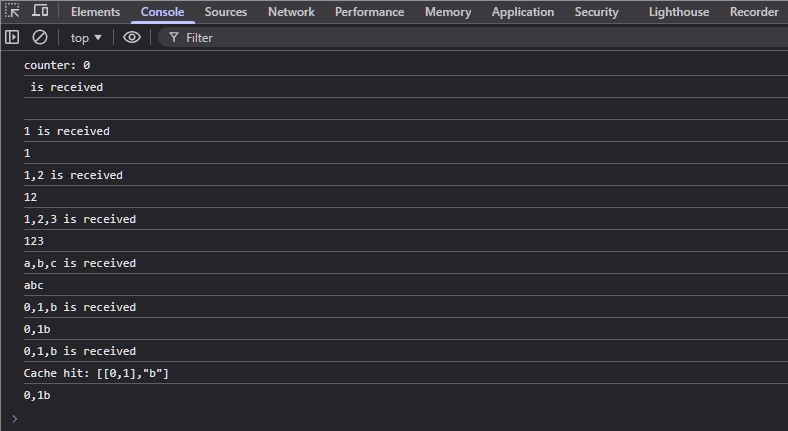Create a live expression with eye icon

tap(132, 37)
